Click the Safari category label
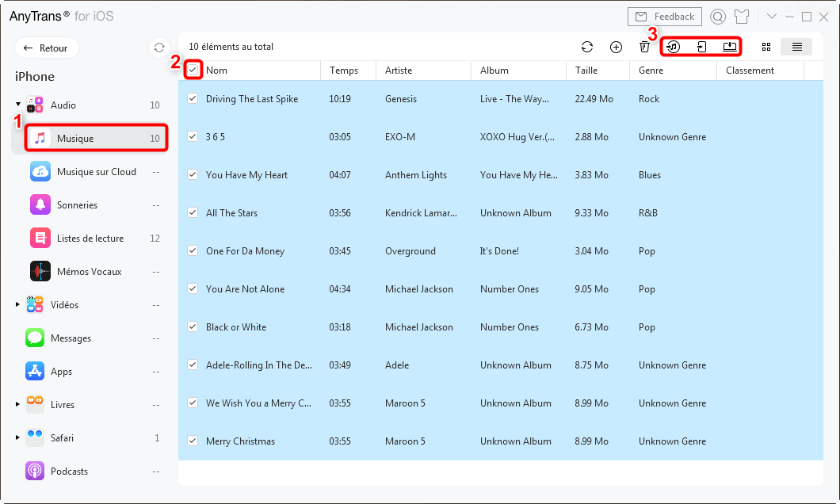840x504 pixels. (62, 438)
